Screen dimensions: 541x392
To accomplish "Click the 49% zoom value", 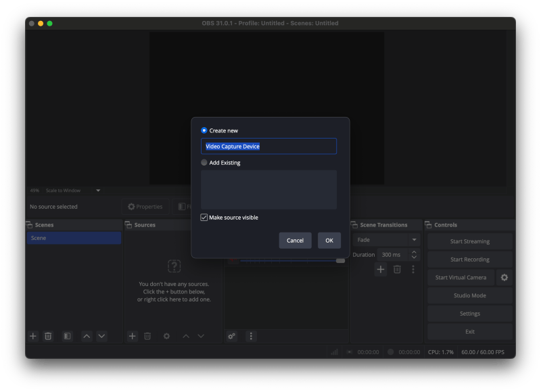I will 34,191.
